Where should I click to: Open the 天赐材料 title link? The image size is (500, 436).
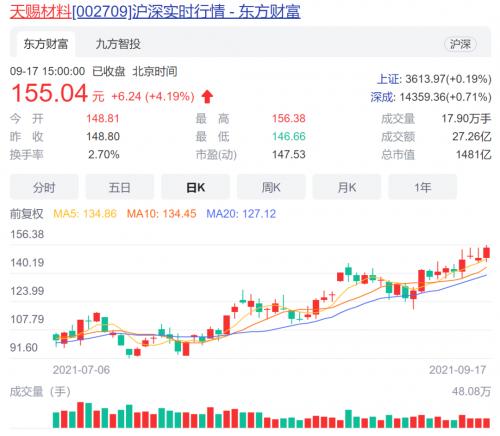pos(41,12)
